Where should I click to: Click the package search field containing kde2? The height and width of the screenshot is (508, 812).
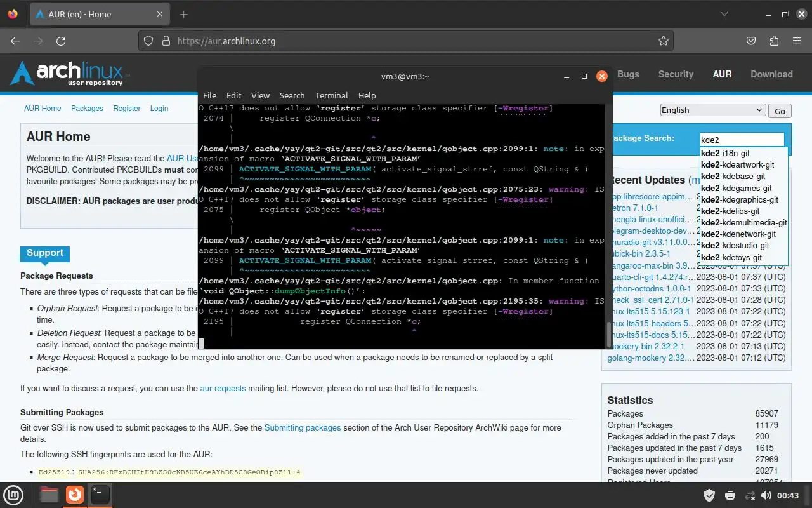click(x=741, y=140)
